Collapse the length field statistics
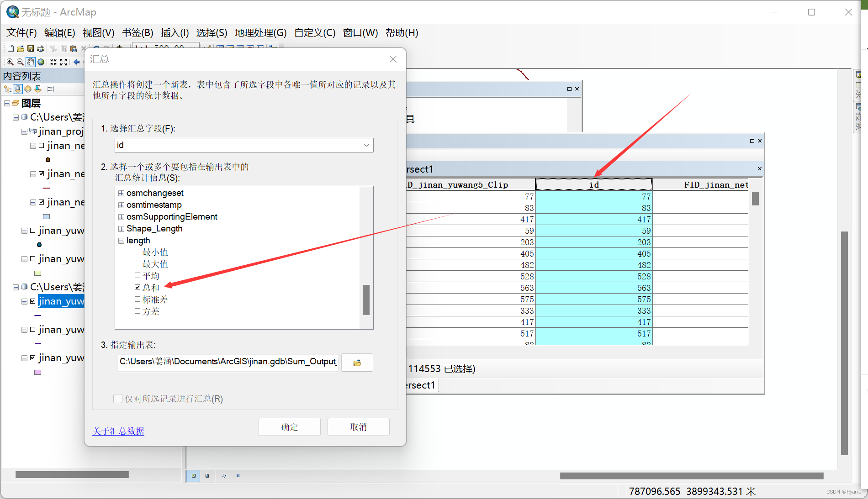This screenshot has width=868, height=499. click(x=121, y=241)
